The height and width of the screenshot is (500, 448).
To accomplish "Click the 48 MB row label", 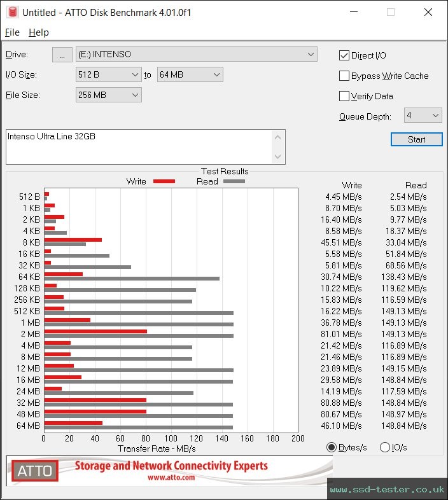I will (29, 414).
